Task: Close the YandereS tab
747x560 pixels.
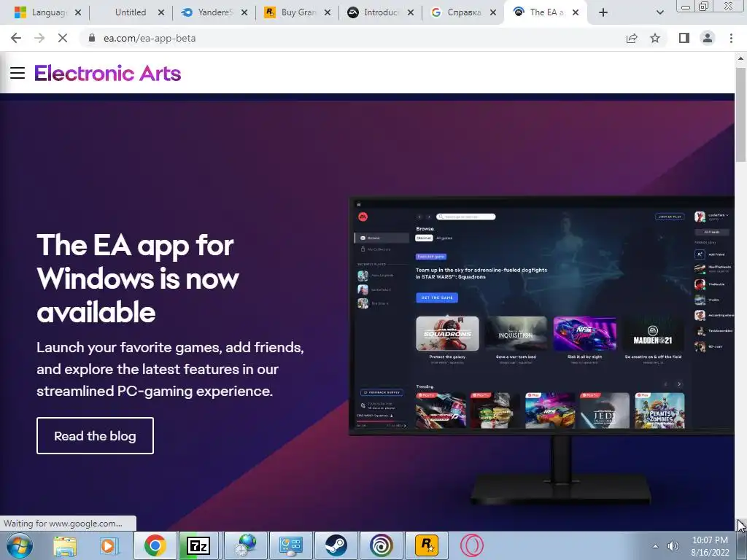Action: tap(244, 12)
